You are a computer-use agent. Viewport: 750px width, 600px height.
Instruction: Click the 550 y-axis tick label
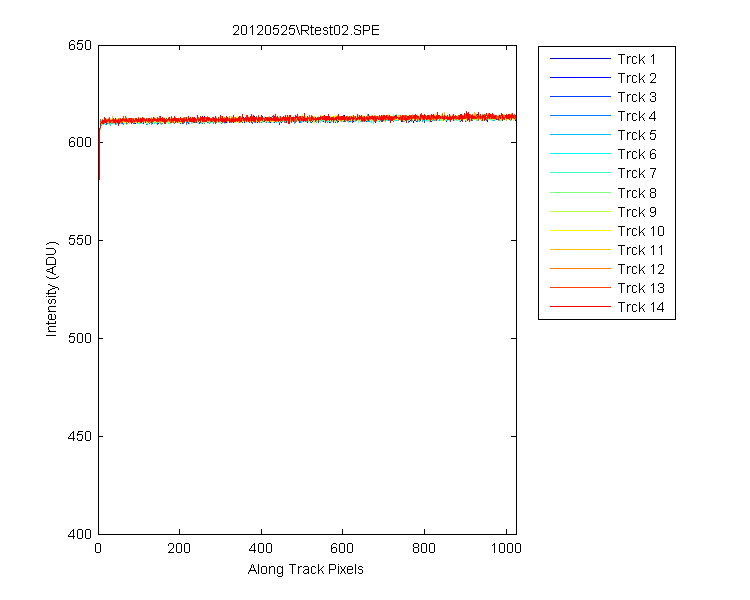pos(80,240)
